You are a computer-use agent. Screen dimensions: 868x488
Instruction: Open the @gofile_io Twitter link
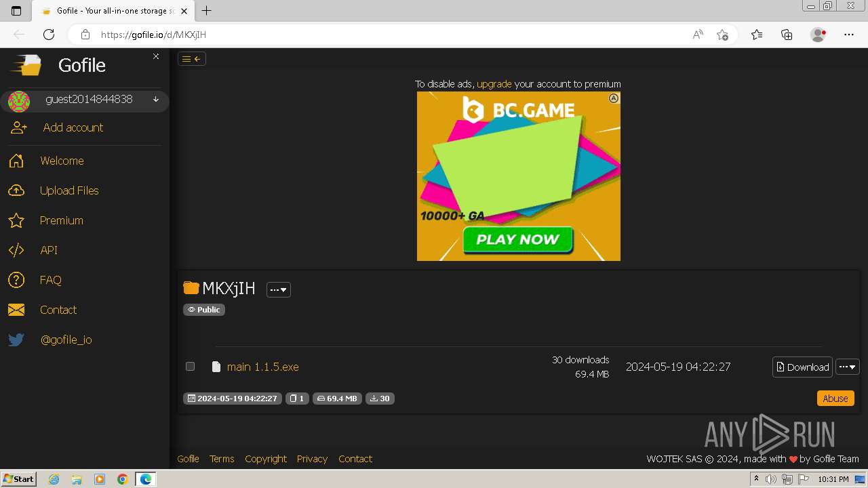66,340
